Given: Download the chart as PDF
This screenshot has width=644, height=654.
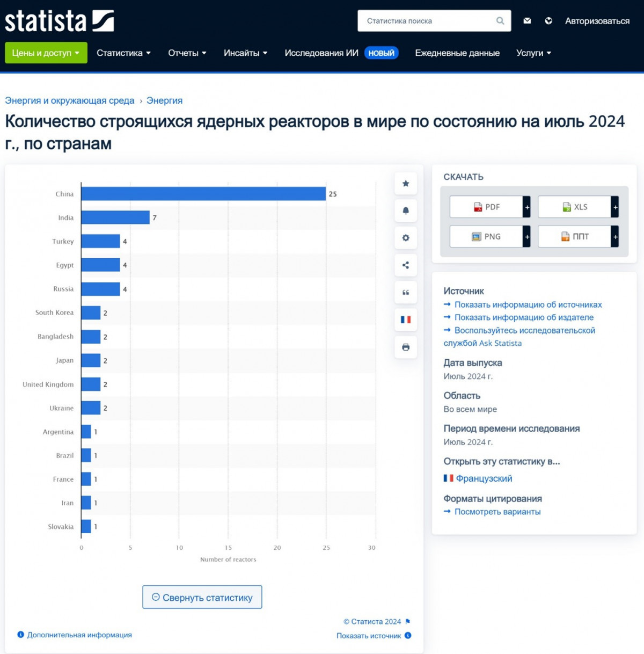Looking at the screenshot, I should [486, 207].
